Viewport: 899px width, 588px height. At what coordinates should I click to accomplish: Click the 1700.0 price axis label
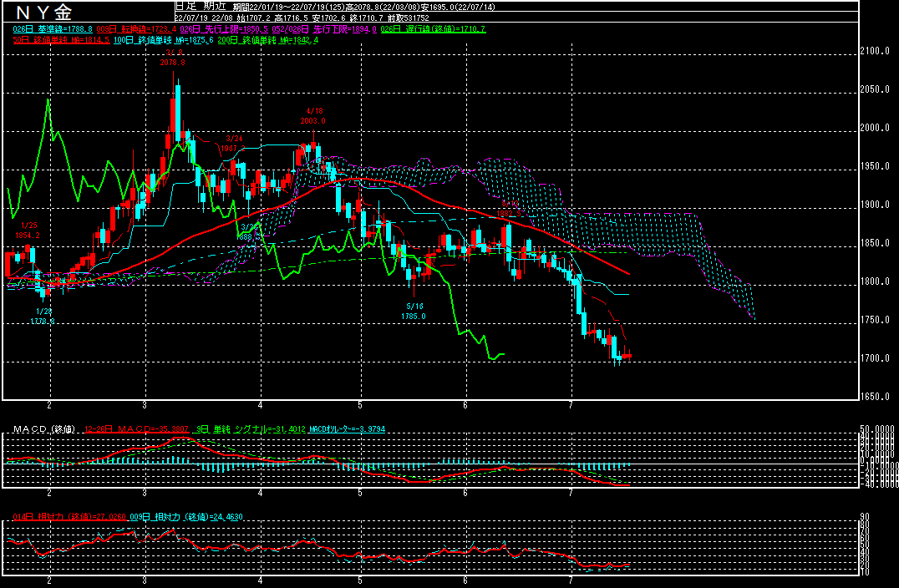coord(875,358)
